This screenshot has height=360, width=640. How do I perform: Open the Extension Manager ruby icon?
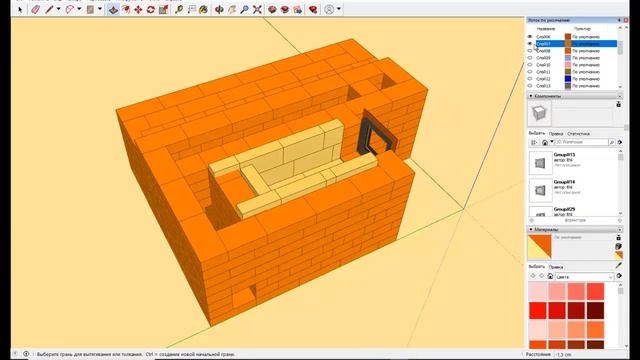tap(313, 9)
